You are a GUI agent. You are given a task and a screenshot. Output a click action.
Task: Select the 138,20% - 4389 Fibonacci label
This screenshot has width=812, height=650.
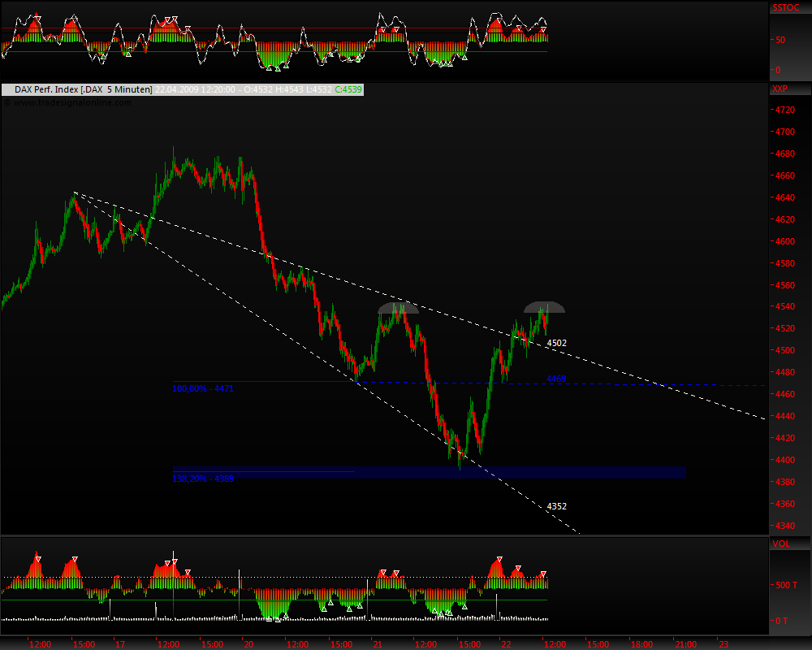tap(203, 479)
